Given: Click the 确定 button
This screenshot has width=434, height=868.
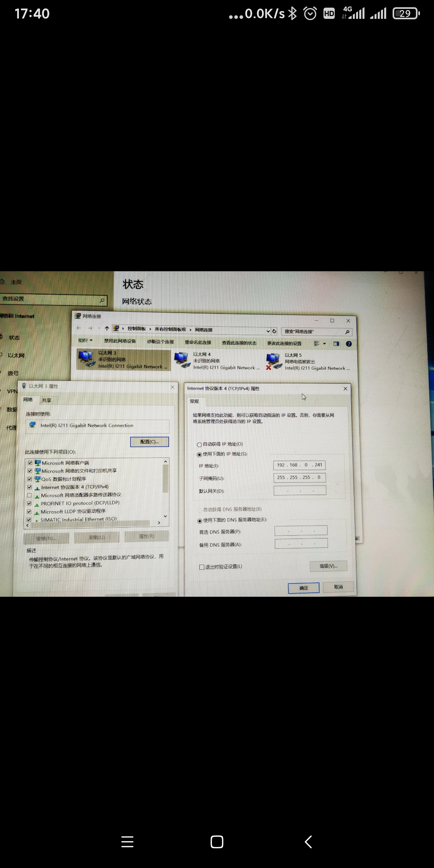Looking at the screenshot, I should 304,588.
